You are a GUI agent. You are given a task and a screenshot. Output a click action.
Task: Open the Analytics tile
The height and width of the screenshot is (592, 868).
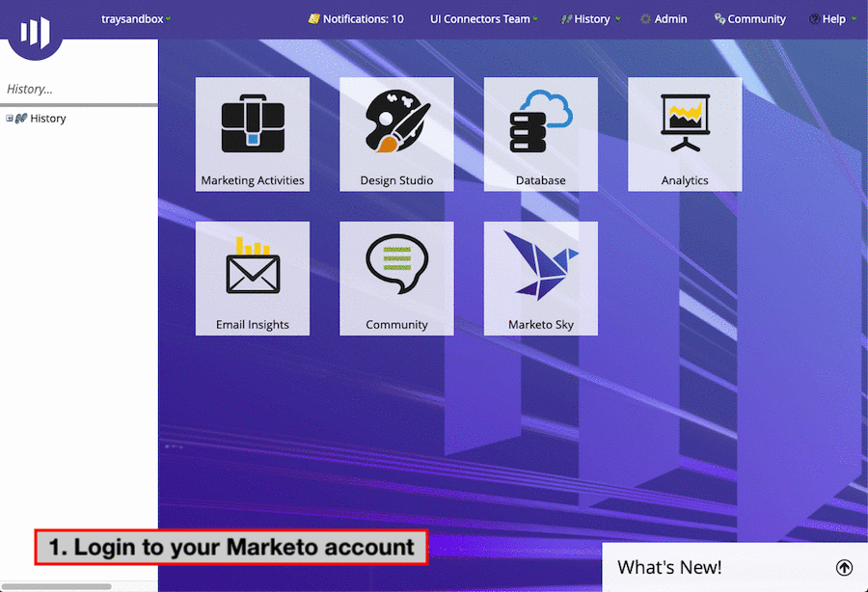(685, 134)
